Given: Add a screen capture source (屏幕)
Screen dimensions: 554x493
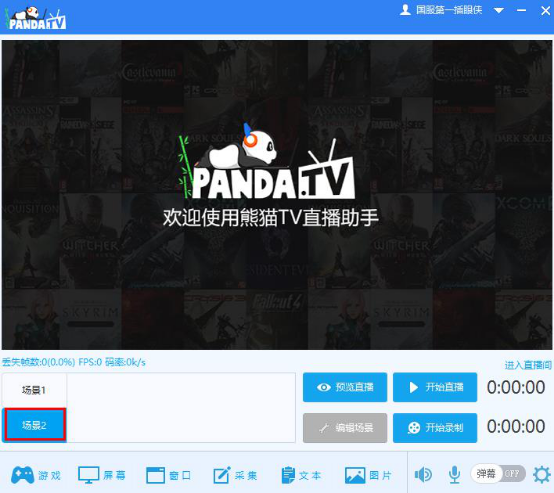Looking at the screenshot, I should pyautogui.click(x=102, y=475).
